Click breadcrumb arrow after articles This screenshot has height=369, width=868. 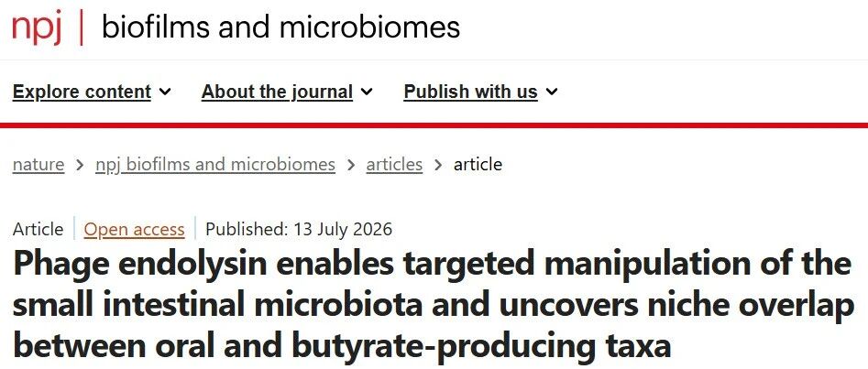[x=438, y=165]
